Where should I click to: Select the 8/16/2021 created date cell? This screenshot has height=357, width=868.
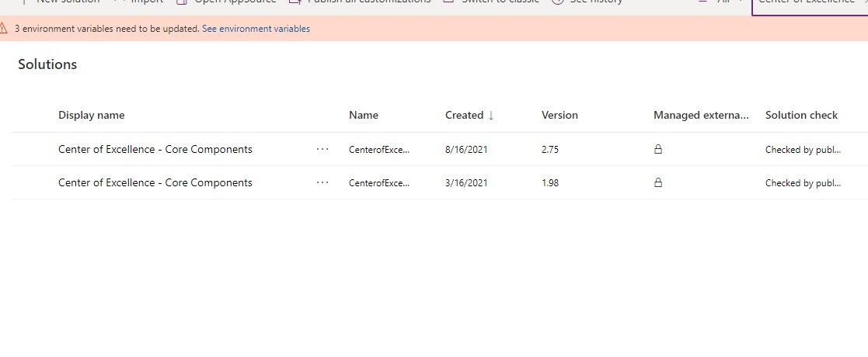coord(466,149)
